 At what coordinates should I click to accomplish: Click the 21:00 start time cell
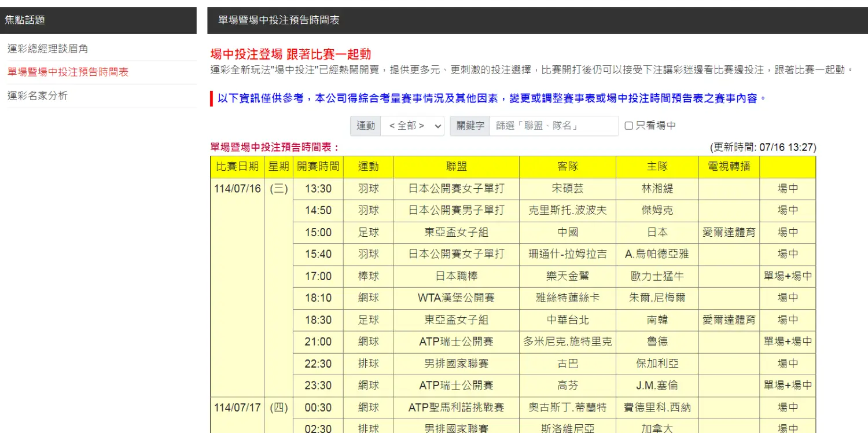coord(318,342)
